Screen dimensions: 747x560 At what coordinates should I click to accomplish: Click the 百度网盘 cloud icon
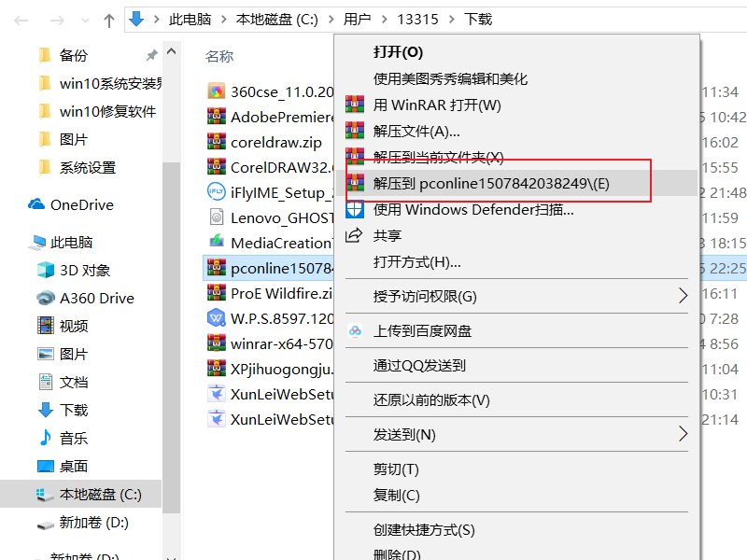(x=355, y=330)
